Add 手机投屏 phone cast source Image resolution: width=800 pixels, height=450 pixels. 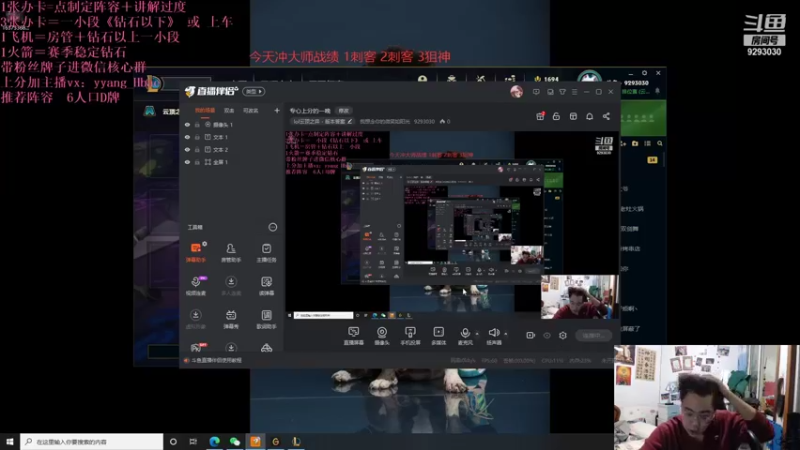click(410, 336)
